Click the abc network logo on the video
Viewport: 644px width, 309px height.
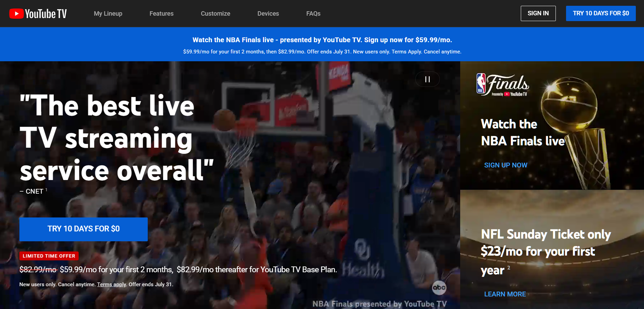tap(439, 288)
